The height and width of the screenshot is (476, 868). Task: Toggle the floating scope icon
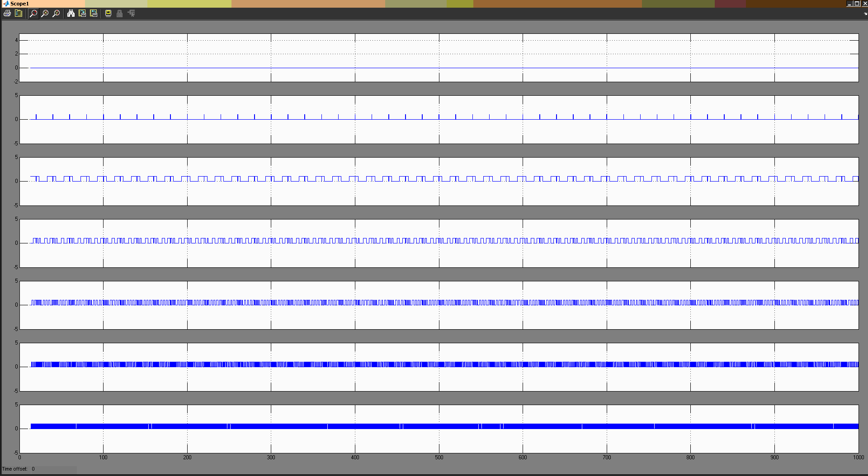click(108, 14)
